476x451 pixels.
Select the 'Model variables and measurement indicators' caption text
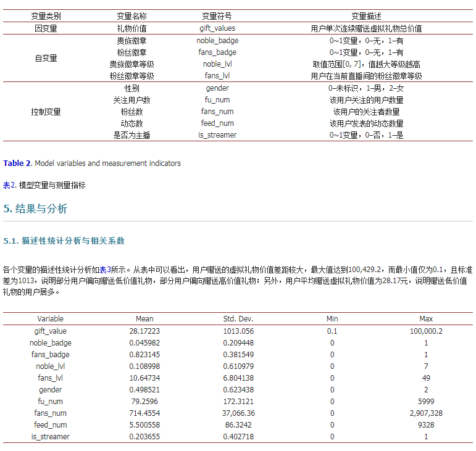pos(108,163)
